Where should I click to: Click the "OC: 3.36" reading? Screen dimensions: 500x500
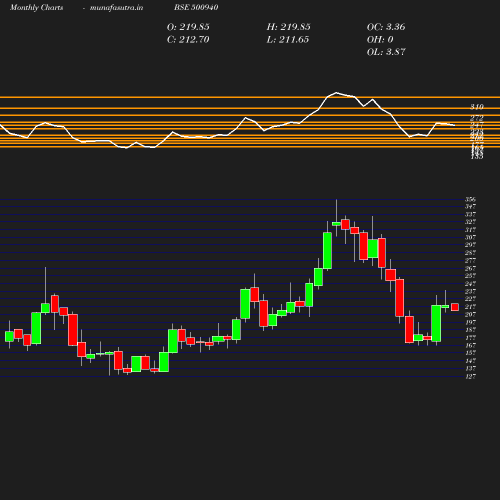point(386,27)
